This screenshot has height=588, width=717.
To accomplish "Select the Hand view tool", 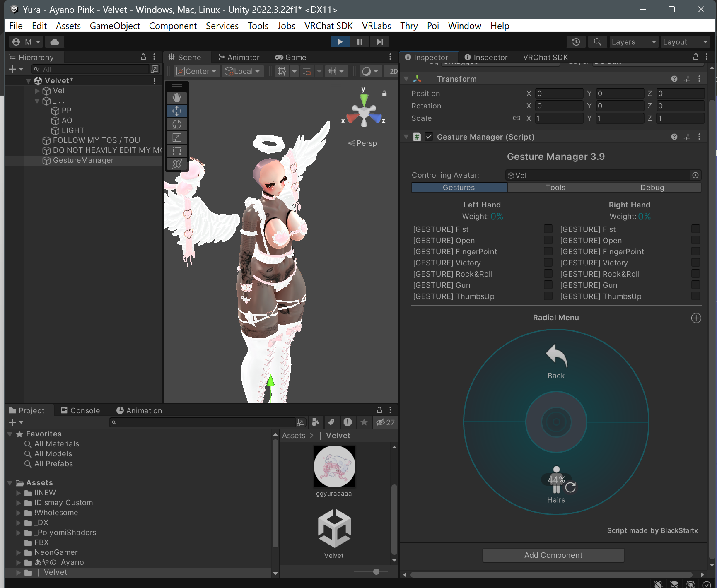I will coord(177,98).
